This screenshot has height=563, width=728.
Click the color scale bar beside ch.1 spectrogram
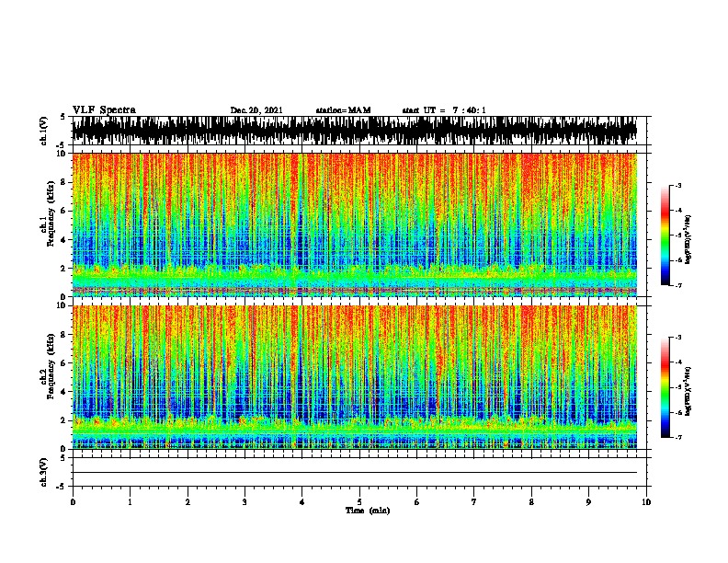[x=665, y=236]
